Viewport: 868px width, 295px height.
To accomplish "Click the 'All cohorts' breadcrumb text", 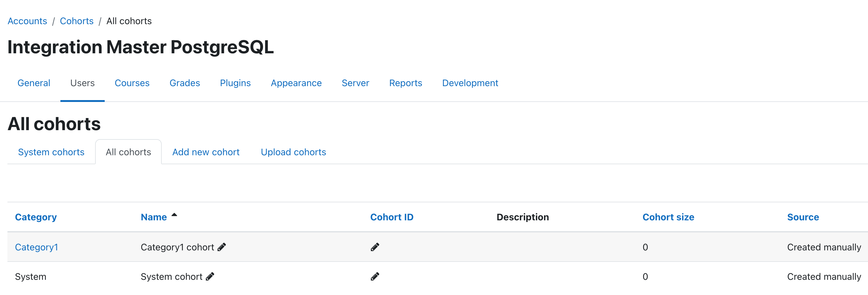I will 129,21.
